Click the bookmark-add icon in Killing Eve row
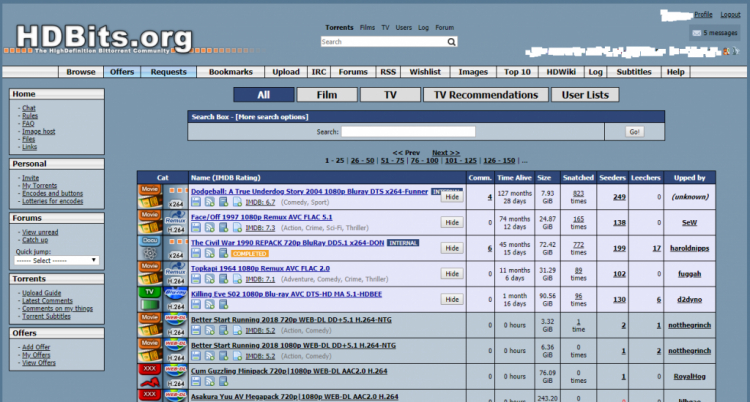This screenshot has height=402, width=750. pyautogui.click(x=223, y=304)
